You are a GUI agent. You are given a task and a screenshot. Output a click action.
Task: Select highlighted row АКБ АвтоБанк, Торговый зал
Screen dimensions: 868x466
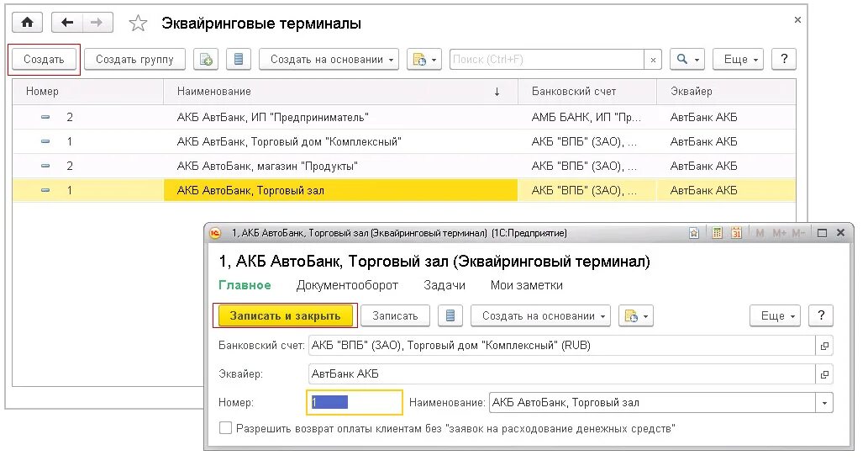click(x=404, y=191)
